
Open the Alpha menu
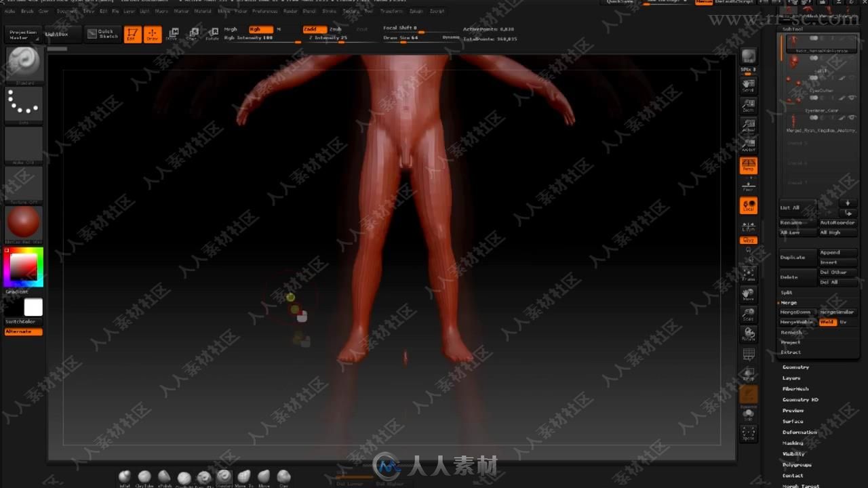[x=10, y=12]
